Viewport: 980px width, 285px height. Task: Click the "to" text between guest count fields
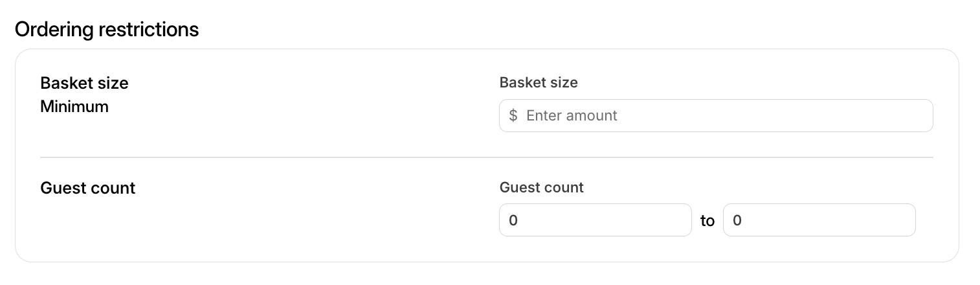coord(707,221)
